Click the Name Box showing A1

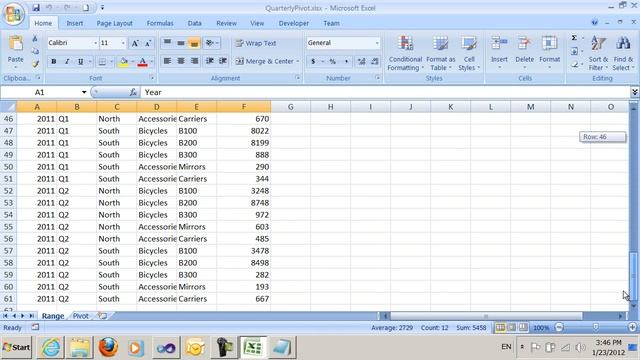[x=40, y=92]
